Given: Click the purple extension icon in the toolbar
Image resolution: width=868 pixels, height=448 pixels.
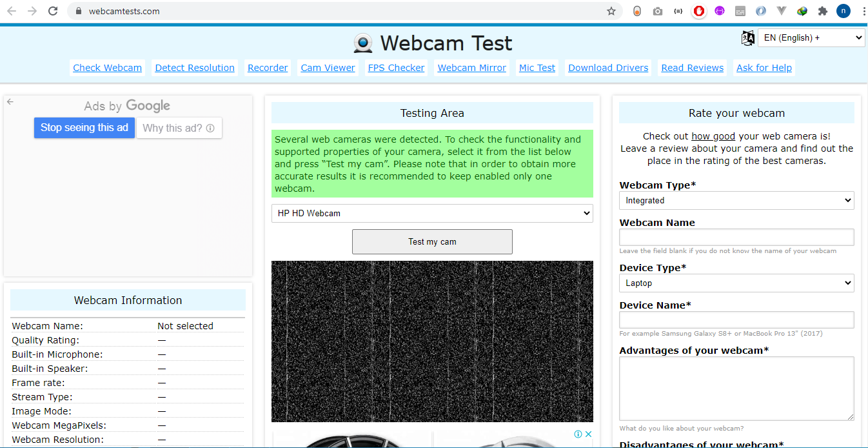Looking at the screenshot, I should point(720,10).
